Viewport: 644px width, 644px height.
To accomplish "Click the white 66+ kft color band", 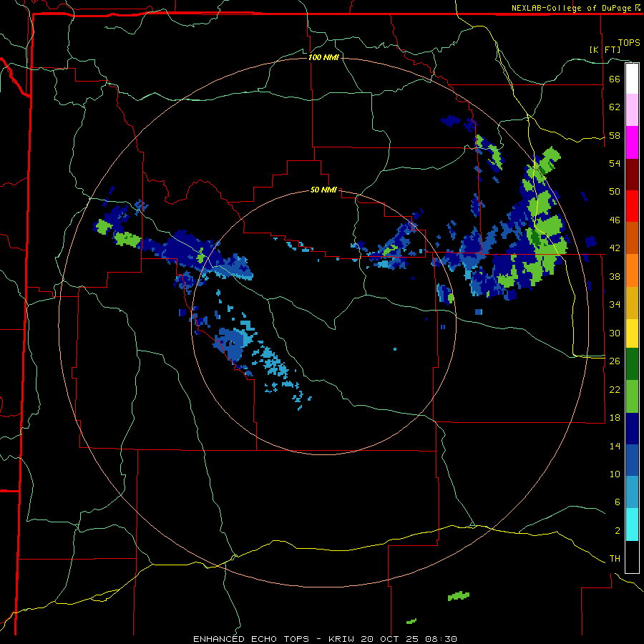I will [632, 79].
